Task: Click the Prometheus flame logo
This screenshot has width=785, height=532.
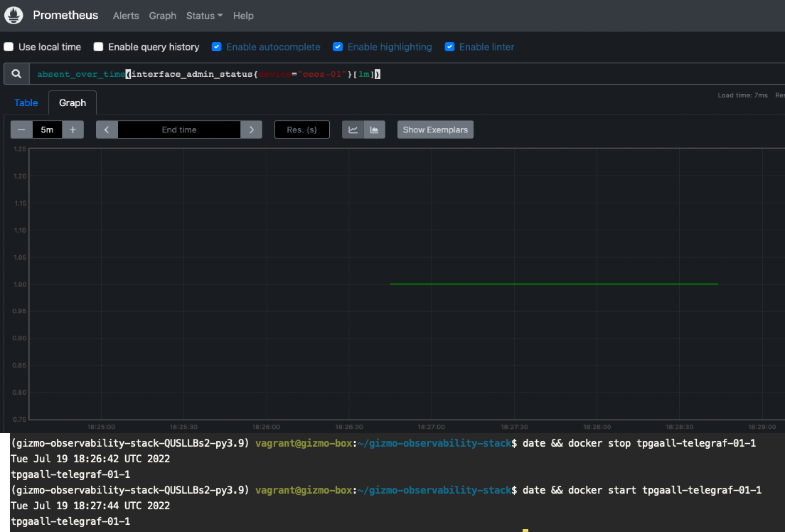Action: pyautogui.click(x=14, y=16)
